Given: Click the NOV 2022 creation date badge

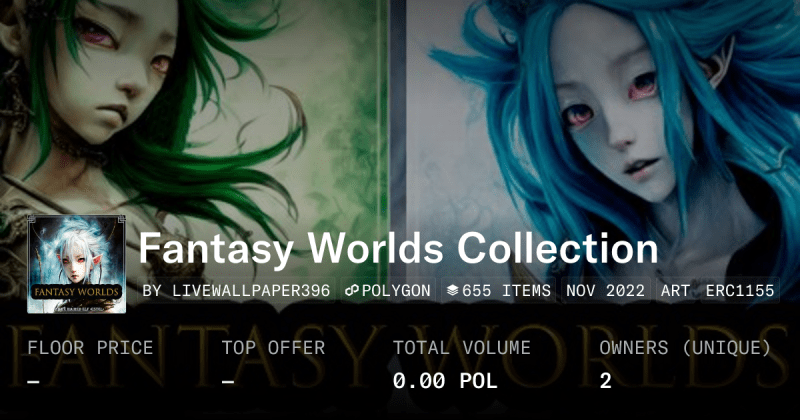Looking at the screenshot, I should (x=606, y=291).
